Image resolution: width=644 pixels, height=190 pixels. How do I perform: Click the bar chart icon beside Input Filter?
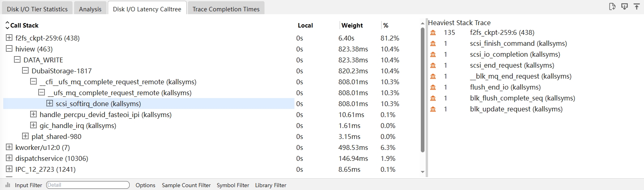tap(8, 185)
